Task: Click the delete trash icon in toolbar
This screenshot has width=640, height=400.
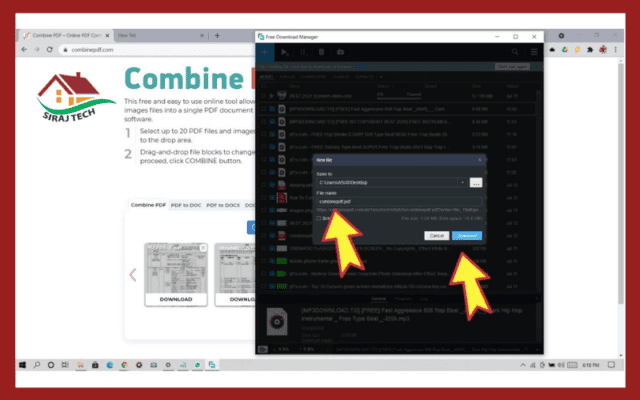Action: coord(322,52)
